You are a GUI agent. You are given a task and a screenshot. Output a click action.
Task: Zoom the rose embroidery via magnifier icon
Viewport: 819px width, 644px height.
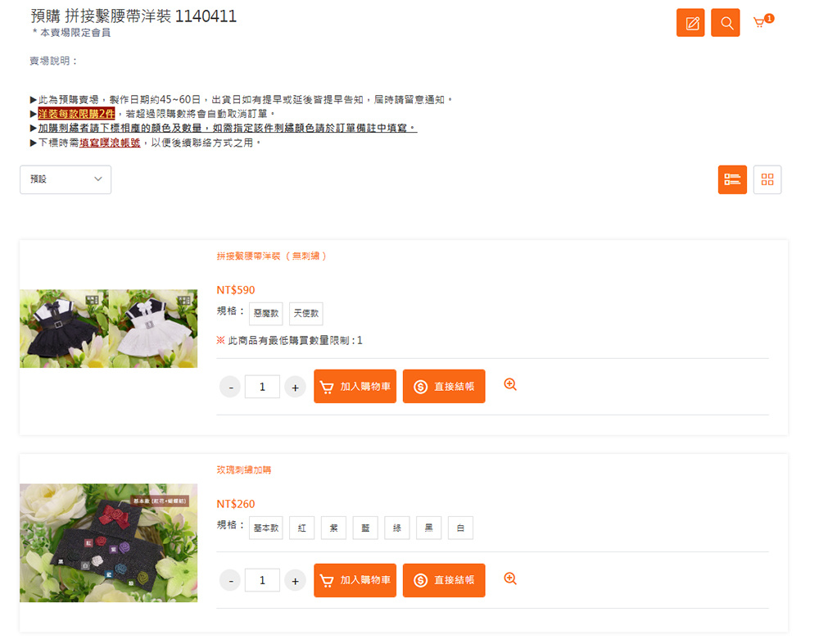509,578
